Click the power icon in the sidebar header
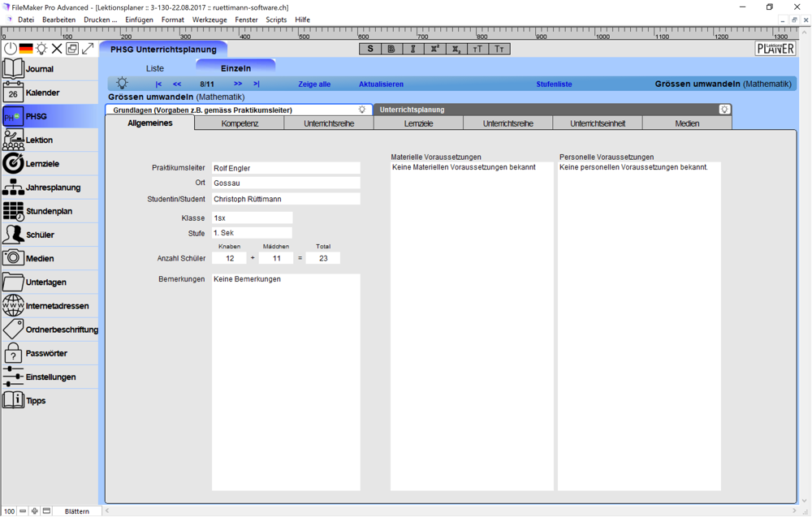 tap(11, 49)
